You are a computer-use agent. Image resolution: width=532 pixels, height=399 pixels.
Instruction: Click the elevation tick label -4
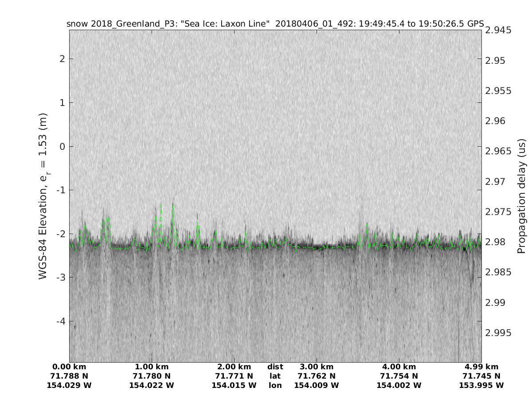[x=61, y=321]
